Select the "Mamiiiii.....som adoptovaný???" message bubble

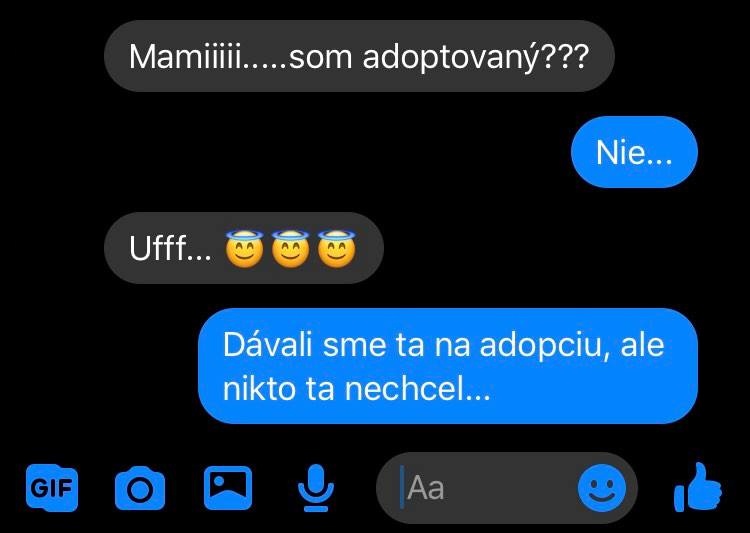tap(359, 56)
